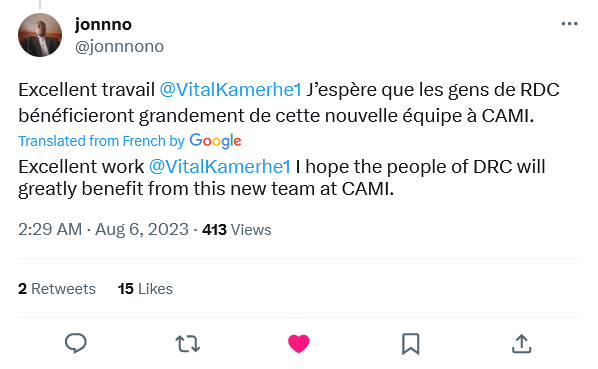The image size is (598, 369).
Task: Click the English translated tweet text
Action: [x=282, y=178]
